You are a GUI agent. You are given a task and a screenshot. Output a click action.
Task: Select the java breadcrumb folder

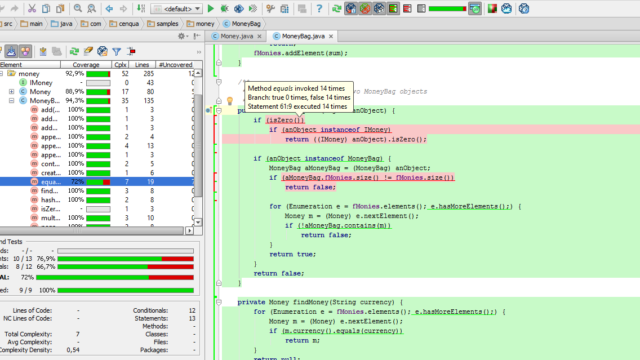[x=62, y=24]
